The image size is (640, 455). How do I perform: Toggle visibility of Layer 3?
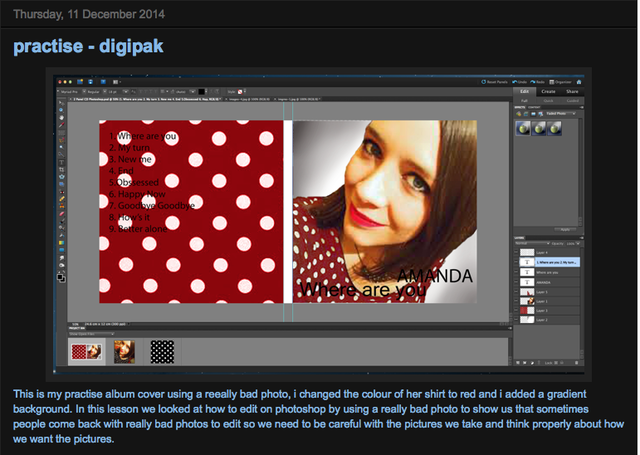[x=516, y=311]
